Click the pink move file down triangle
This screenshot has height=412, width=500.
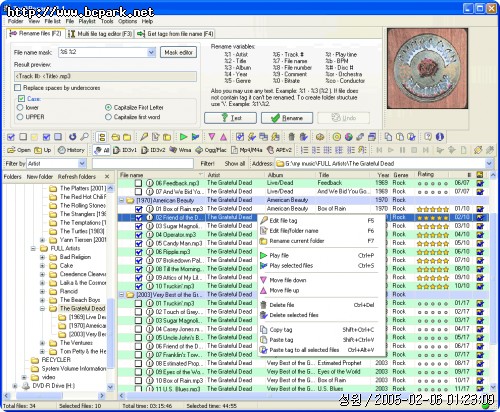pyautogui.click(x=211, y=137)
